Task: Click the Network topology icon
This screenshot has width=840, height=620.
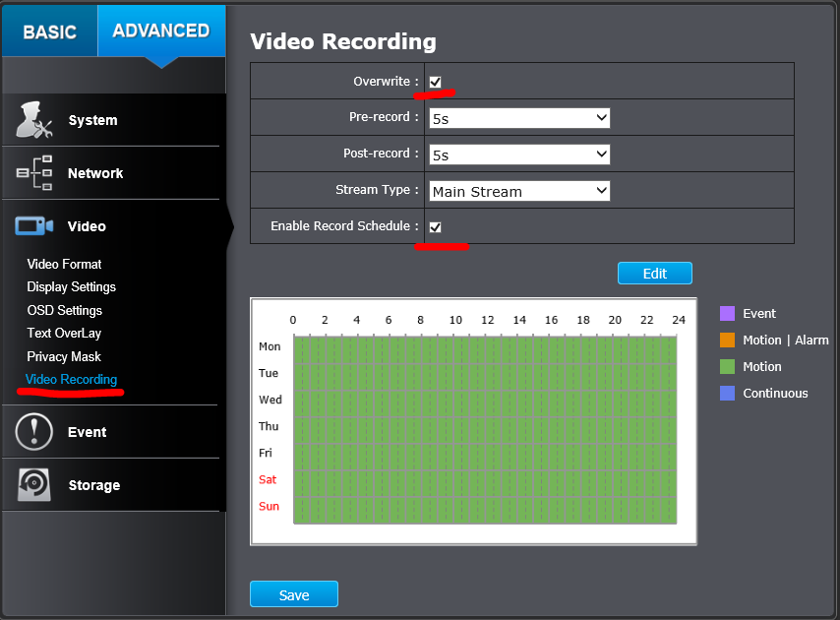Action: [x=34, y=172]
